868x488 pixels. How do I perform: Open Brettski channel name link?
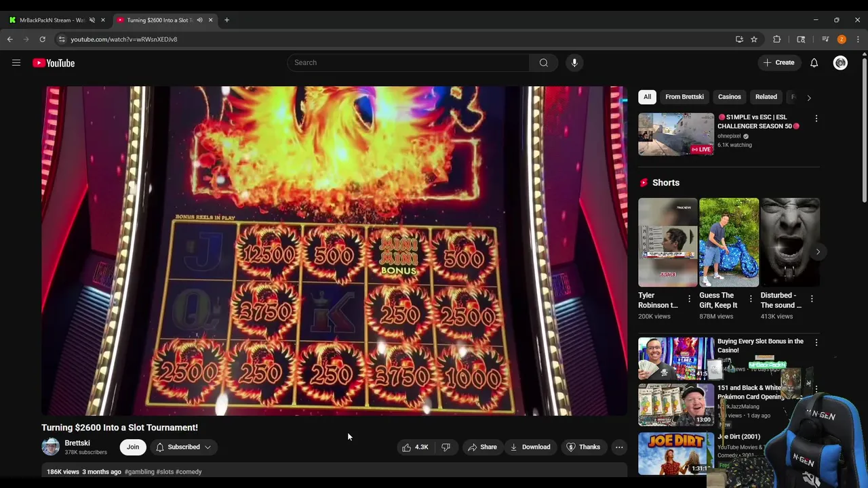point(77,443)
